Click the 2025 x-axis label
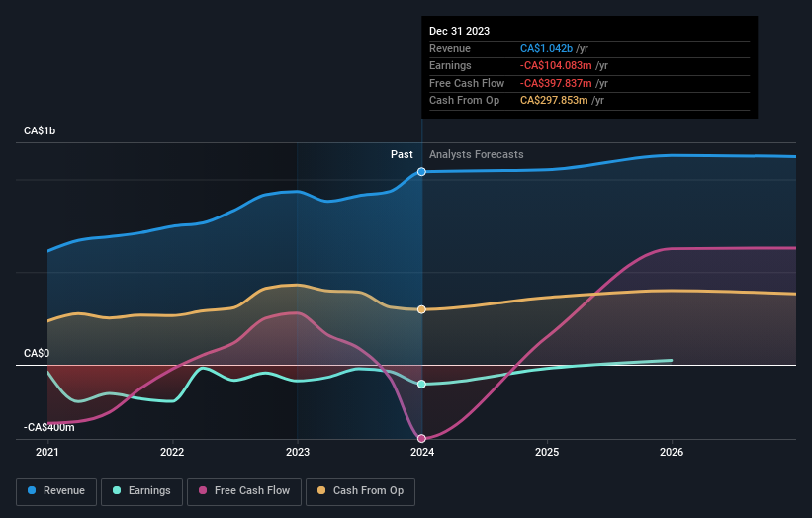812x518 pixels. (547, 452)
